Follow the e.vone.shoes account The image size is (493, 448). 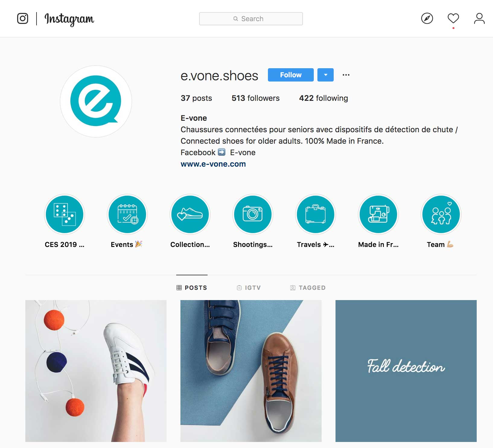coord(291,75)
